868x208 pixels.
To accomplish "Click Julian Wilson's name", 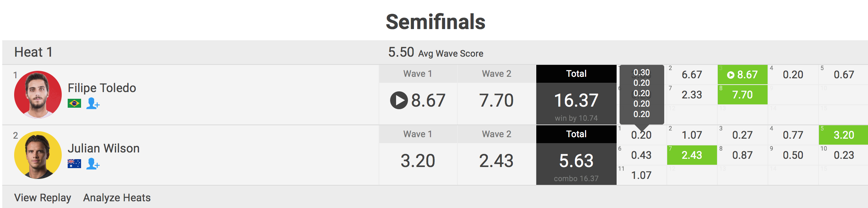I will click(x=103, y=148).
